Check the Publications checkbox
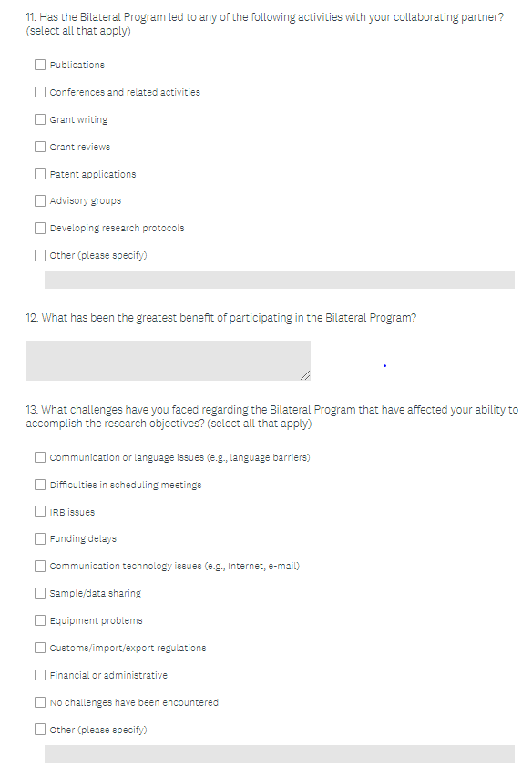Screen dimensions: 532x777 coord(40,65)
